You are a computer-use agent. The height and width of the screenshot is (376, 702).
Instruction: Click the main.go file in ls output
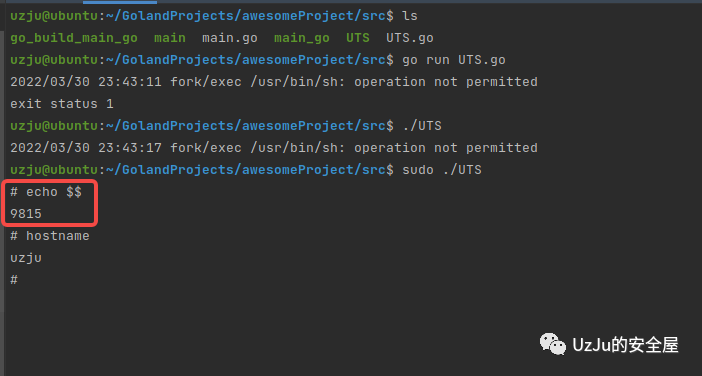click(x=230, y=38)
